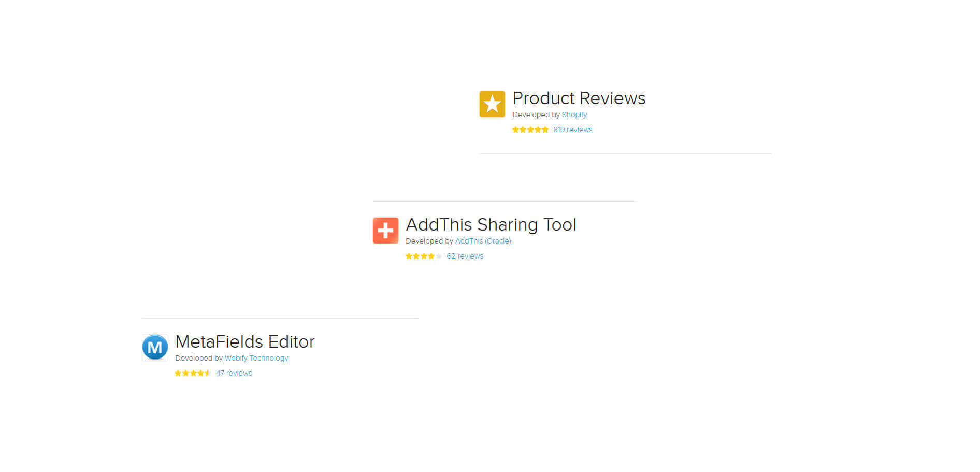Open the Webify Technology developer page
Screen dimensions: 980x472
click(256, 358)
